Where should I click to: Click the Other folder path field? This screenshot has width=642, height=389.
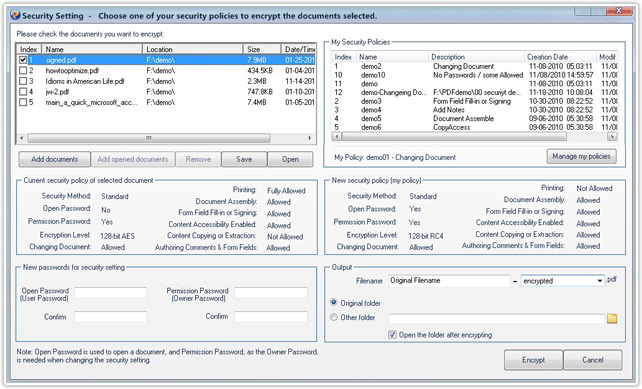(x=496, y=319)
